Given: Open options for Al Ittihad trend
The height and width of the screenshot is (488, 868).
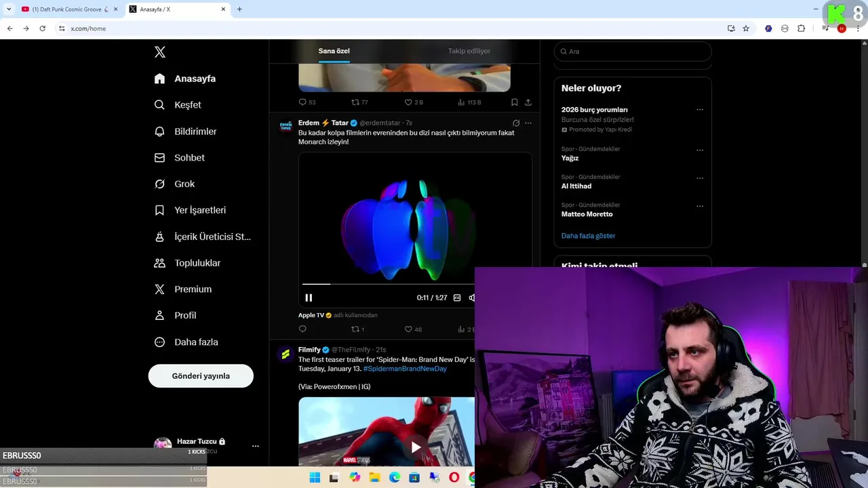Looking at the screenshot, I should pos(700,178).
